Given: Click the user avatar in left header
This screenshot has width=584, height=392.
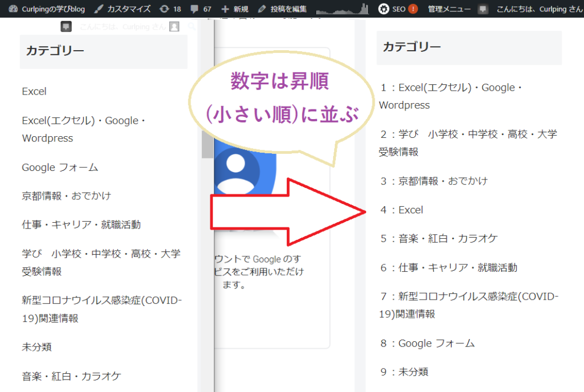Looking at the screenshot, I should tap(175, 26).
